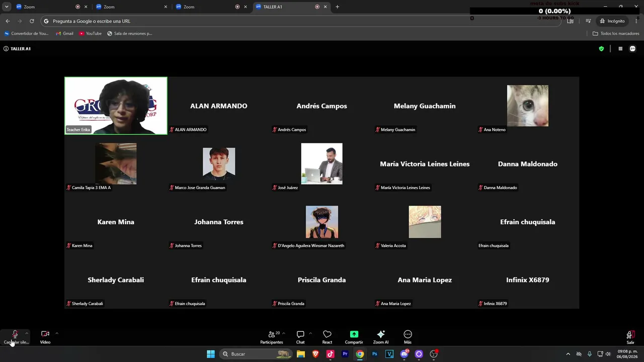Click the Andrés Campos participant tile
The image size is (644, 362).
[x=321, y=106]
